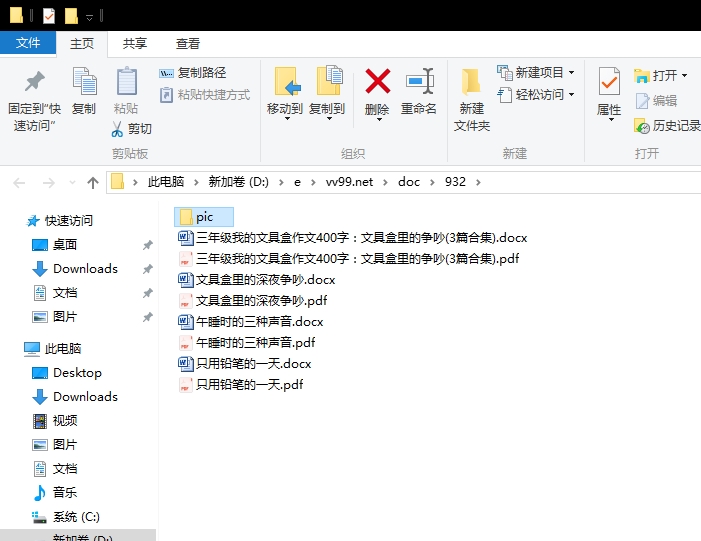The width and height of the screenshot is (701, 541).
Task: Click the Paste (粘贴) clipboard icon
Action: (126, 81)
